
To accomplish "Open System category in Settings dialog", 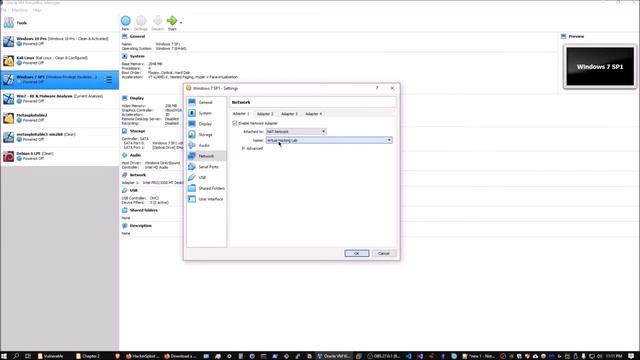I will tap(206, 113).
